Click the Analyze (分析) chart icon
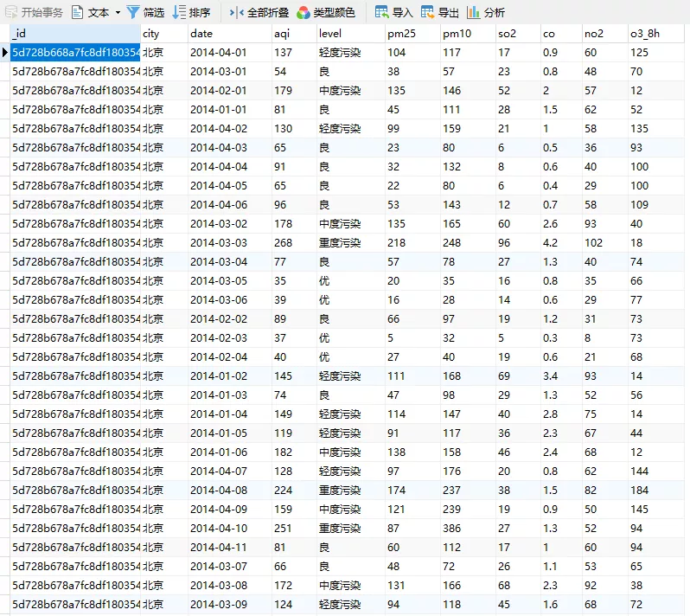Image resolution: width=690 pixels, height=616 pixels. point(474,12)
